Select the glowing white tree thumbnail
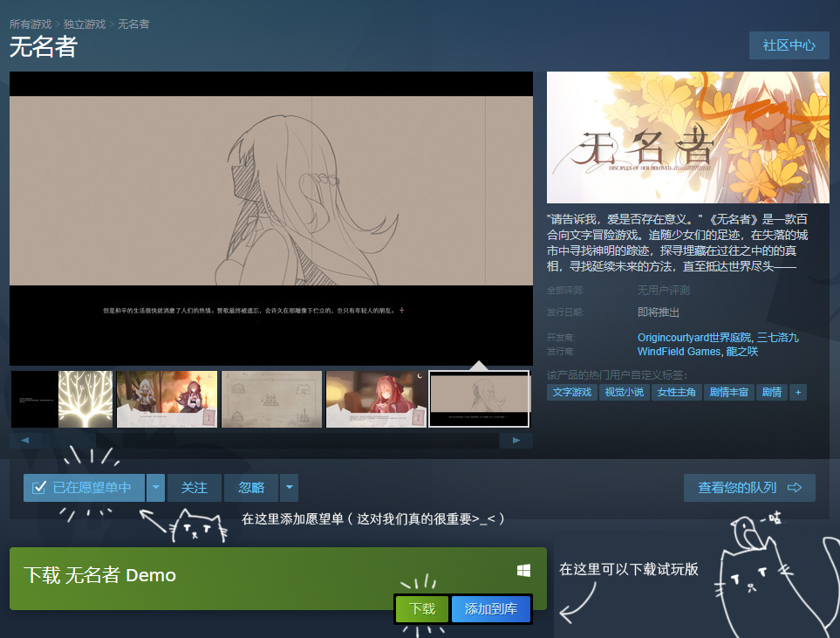Image resolution: width=840 pixels, height=638 pixels. tap(62, 399)
